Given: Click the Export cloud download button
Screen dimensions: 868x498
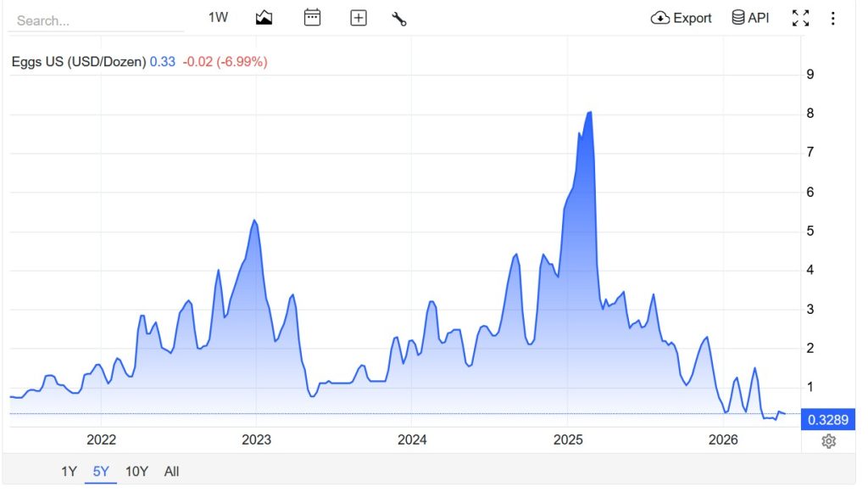Looking at the screenshot, I should click(681, 19).
